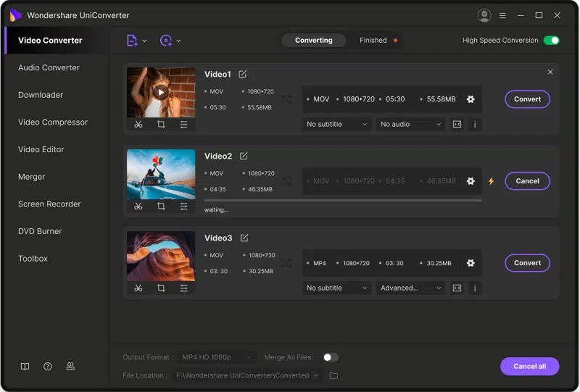580x392 pixels.
Task: Open the add files icon
Action: [132, 41]
